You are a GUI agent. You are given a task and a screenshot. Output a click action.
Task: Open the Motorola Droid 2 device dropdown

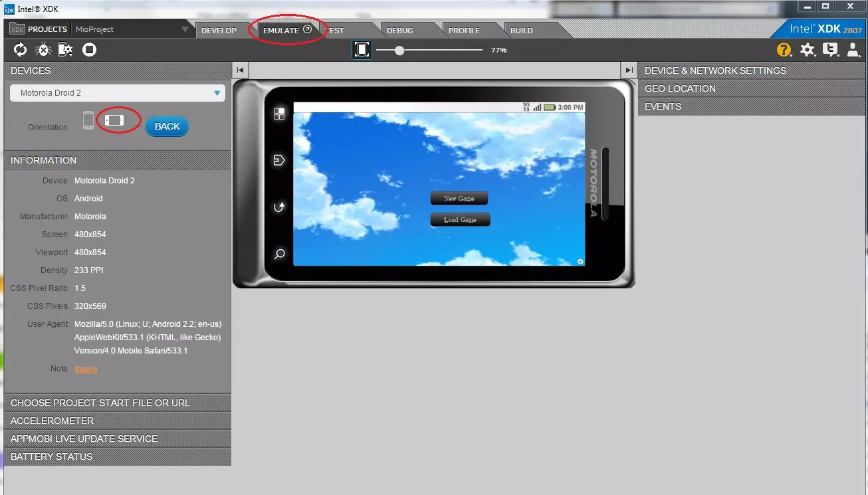click(118, 93)
